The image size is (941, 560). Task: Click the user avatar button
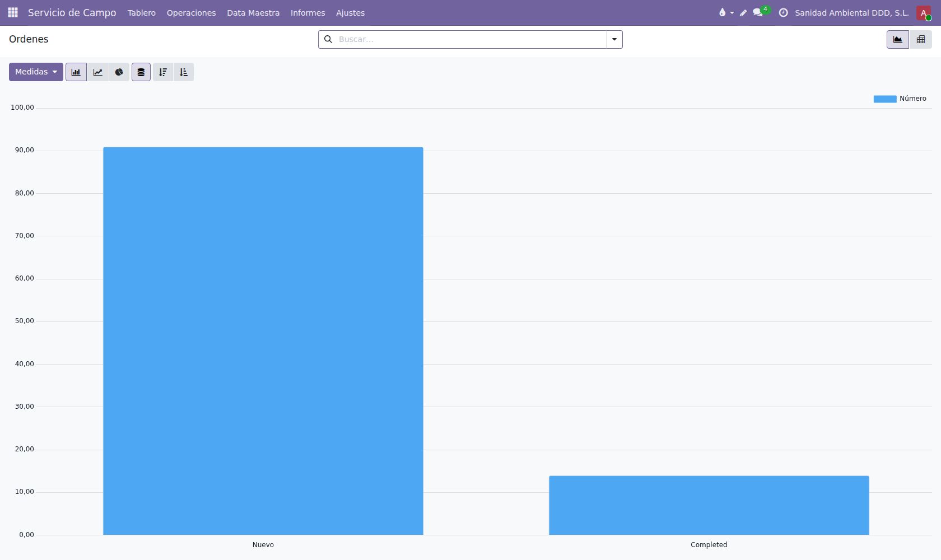(x=924, y=13)
